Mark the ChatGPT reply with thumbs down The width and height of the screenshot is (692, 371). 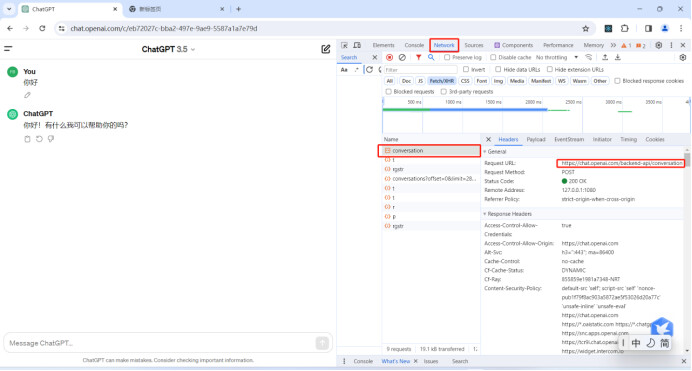click(x=51, y=139)
